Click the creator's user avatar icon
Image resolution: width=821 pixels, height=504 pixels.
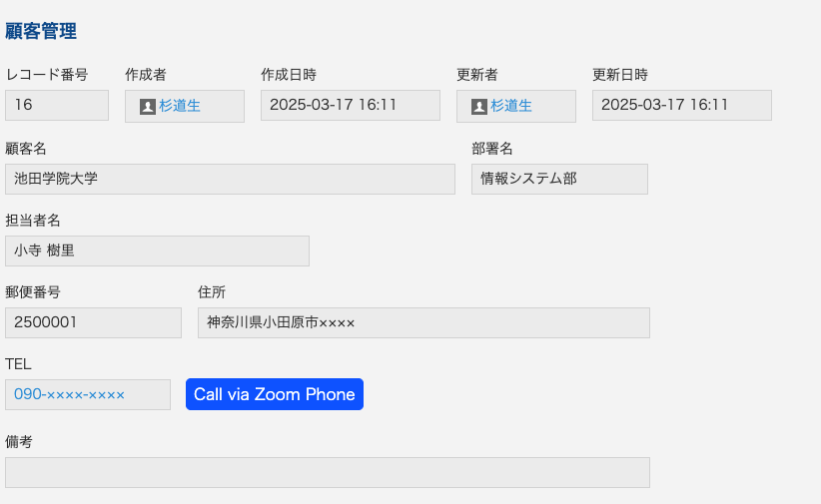pyautogui.click(x=148, y=107)
